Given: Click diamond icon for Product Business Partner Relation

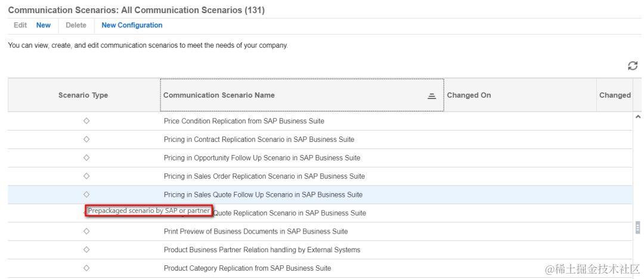Looking at the screenshot, I should tap(86, 250).
